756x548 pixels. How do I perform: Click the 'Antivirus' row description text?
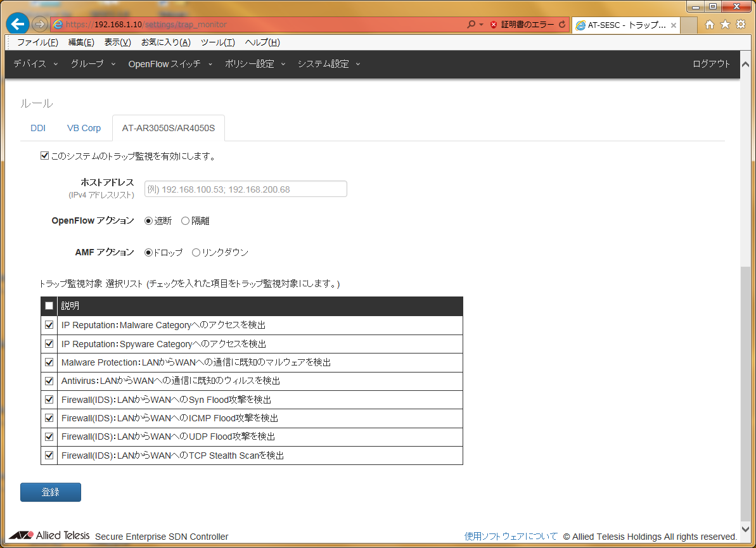click(x=170, y=381)
